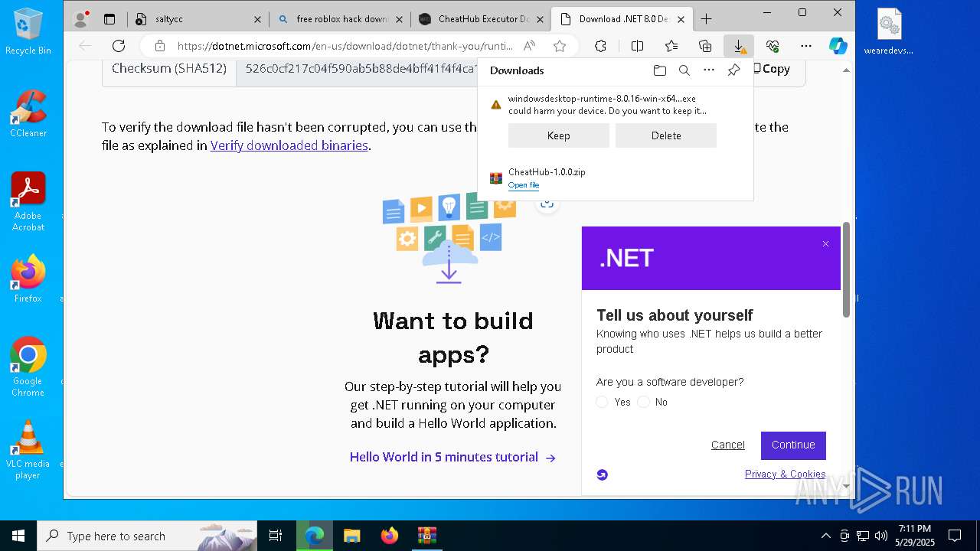Select No software developer radio
The image size is (980, 551).
point(644,402)
